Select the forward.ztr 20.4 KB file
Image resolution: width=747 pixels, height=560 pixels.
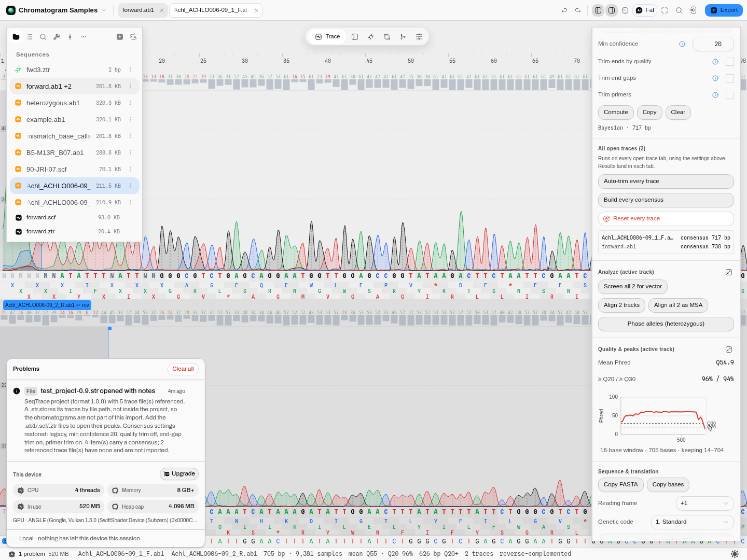(75, 231)
